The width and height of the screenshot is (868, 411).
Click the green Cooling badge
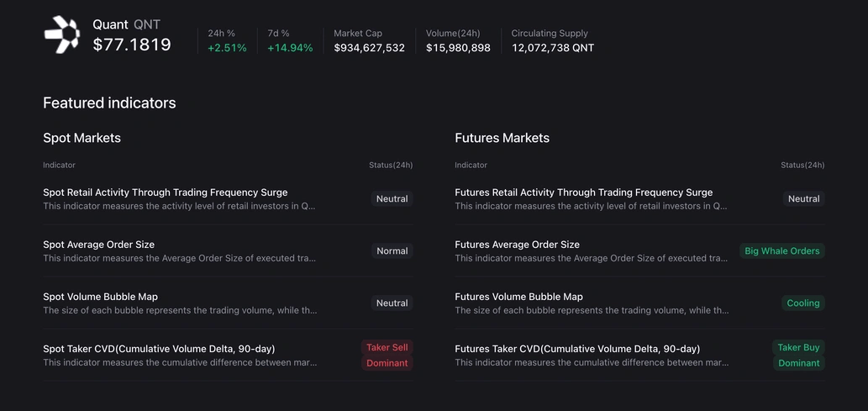[x=803, y=303]
